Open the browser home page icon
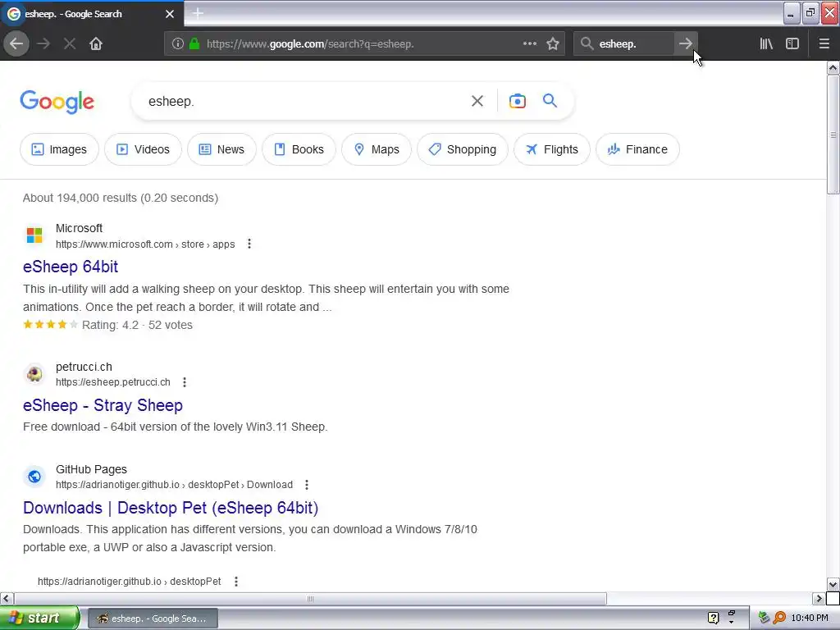Viewport: 840px width, 630px height. pos(96,44)
